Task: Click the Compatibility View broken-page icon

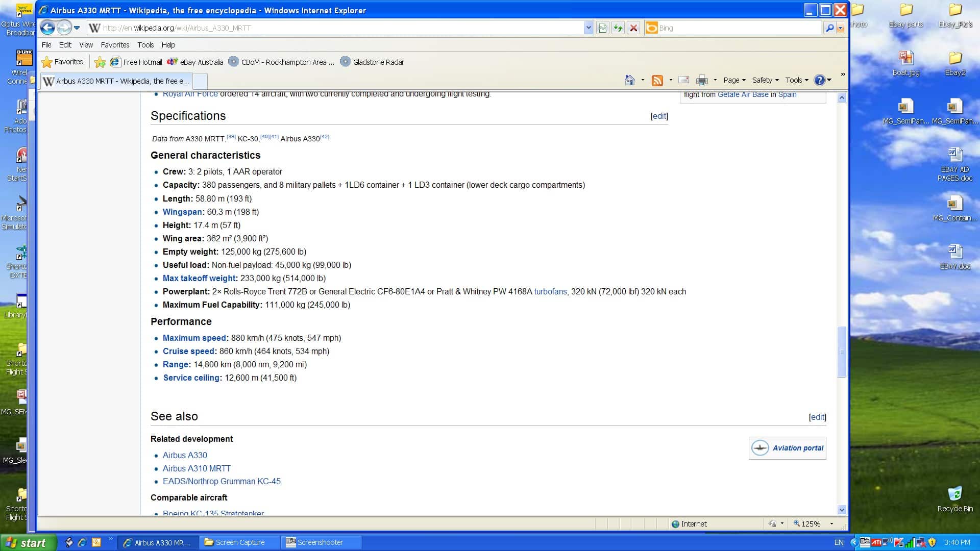Action: coord(603,28)
